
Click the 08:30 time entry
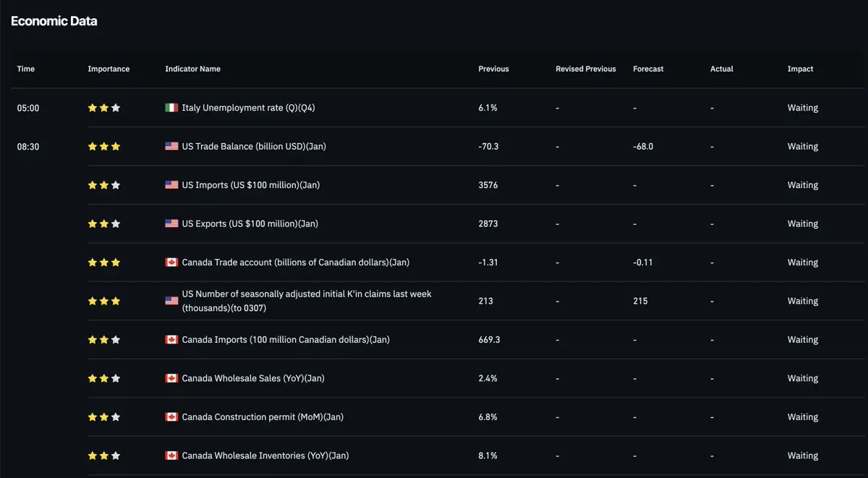coord(28,146)
